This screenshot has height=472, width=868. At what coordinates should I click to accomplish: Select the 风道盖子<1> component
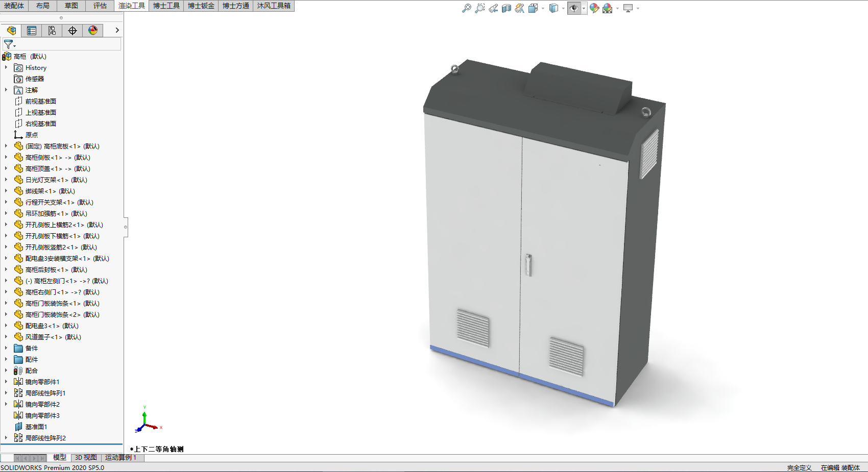(x=53, y=337)
